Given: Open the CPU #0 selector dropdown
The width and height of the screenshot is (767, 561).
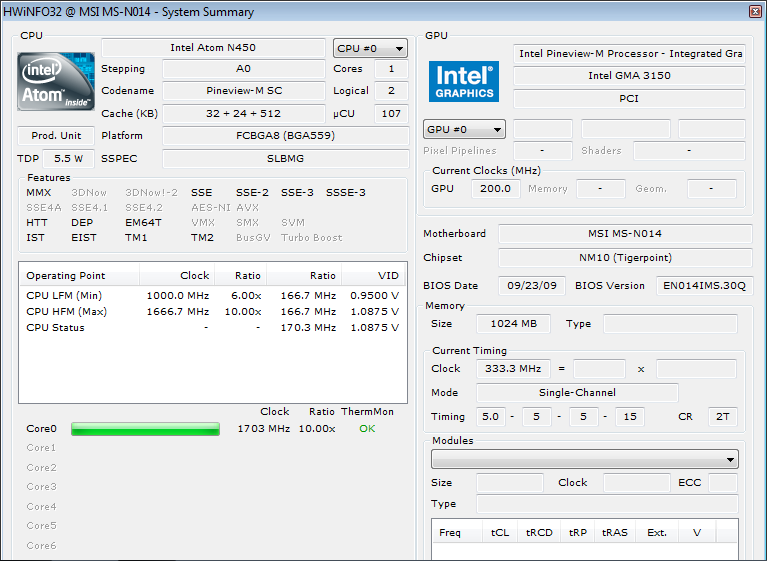Looking at the screenshot, I should coord(370,48).
